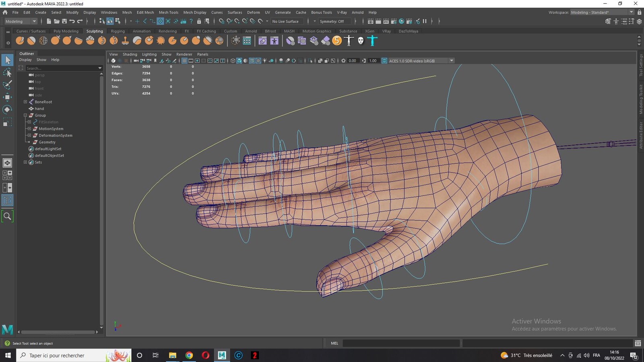Activate the Move tool in the toolbox
644x362 pixels.
coord(7,97)
